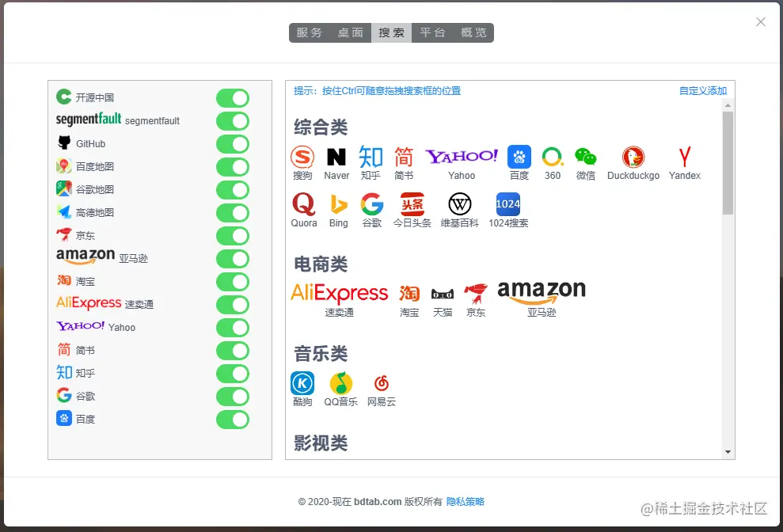The width and height of the screenshot is (783, 532).
Task: Close the settings dialog
Action: tap(761, 22)
